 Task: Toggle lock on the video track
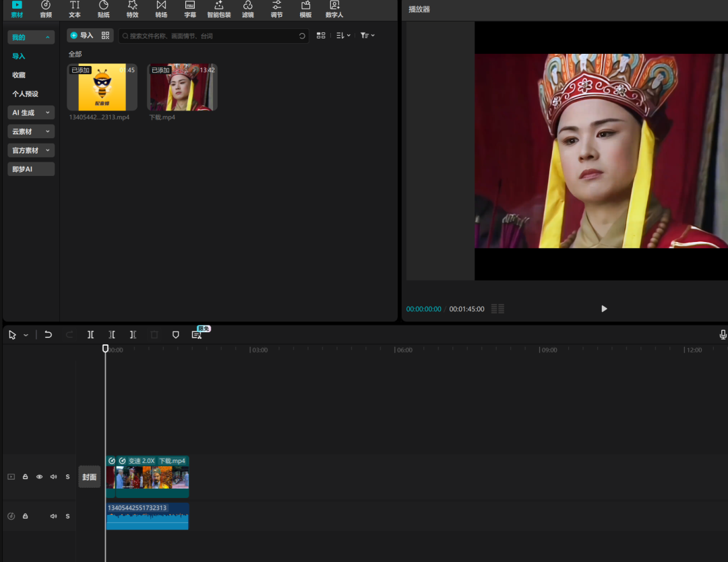tap(26, 477)
